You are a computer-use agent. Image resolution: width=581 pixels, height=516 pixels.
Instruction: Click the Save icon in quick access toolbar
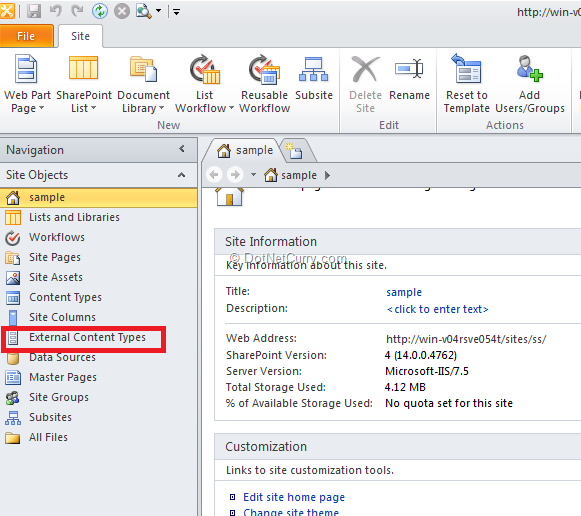click(34, 11)
